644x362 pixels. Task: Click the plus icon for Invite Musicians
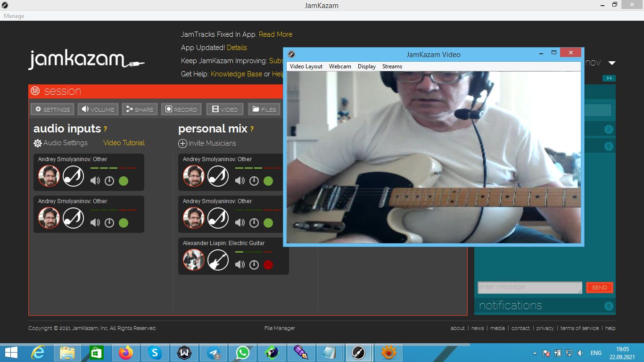click(x=183, y=143)
